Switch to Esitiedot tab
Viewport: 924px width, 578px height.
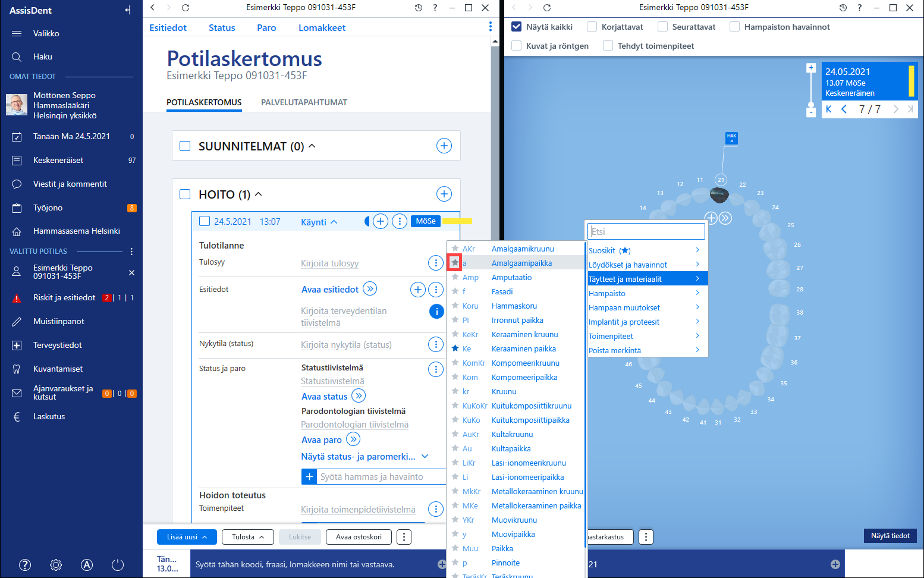point(168,28)
